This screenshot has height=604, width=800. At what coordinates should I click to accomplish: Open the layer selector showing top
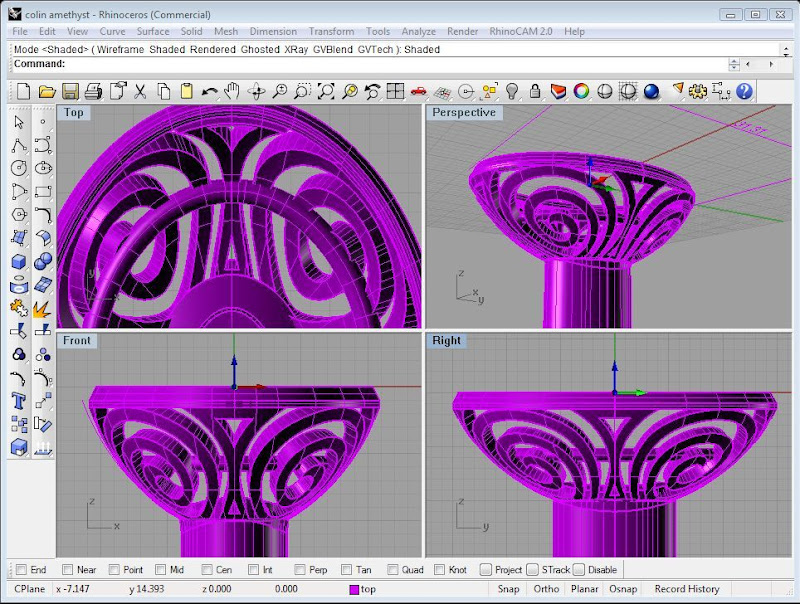tap(368, 589)
